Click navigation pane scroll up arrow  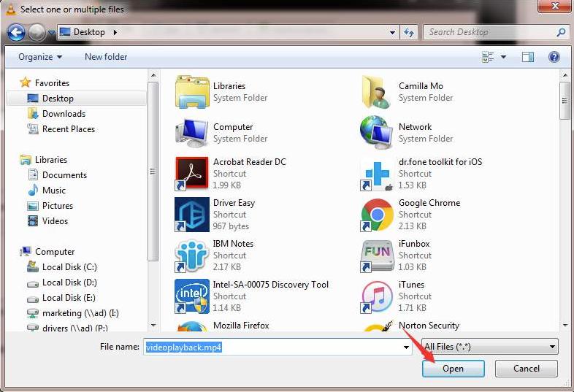click(x=153, y=75)
